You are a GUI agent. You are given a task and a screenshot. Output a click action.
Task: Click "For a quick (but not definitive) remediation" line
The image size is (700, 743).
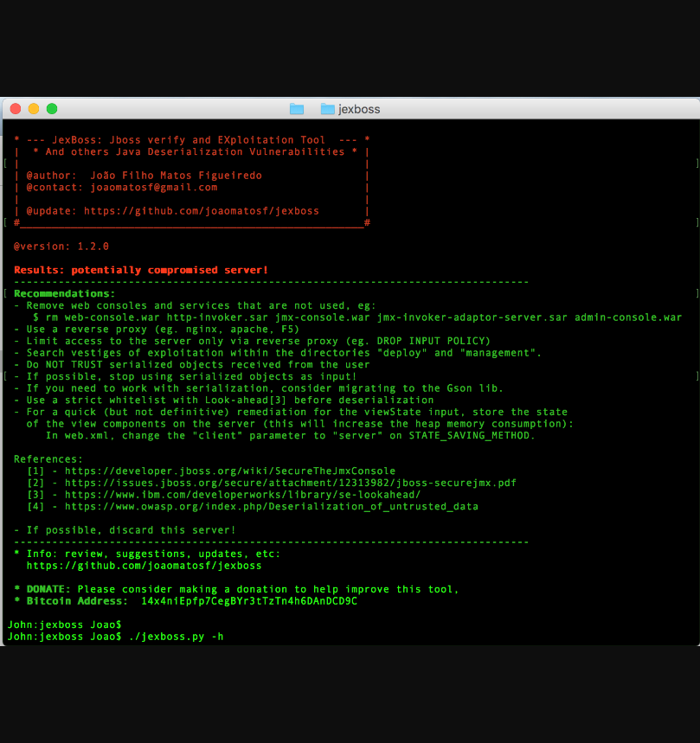[291, 413]
